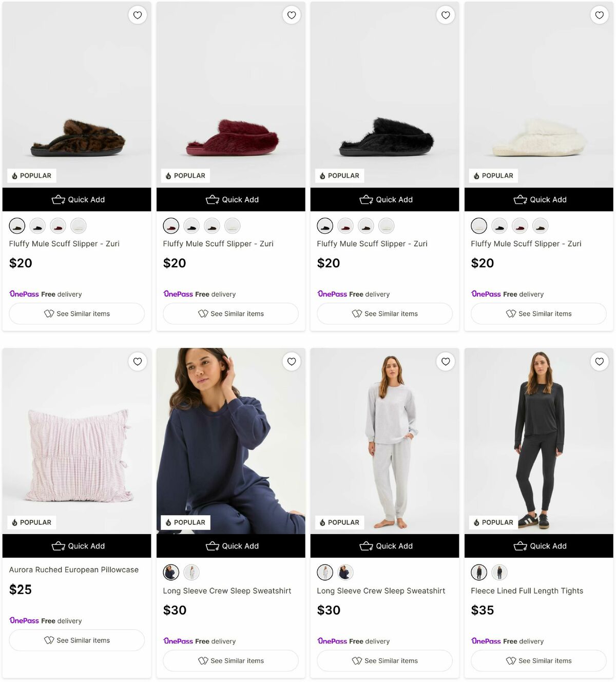
Task: Click the wishlist heart on the leopard slipper
Action: click(x=137, y=15)
